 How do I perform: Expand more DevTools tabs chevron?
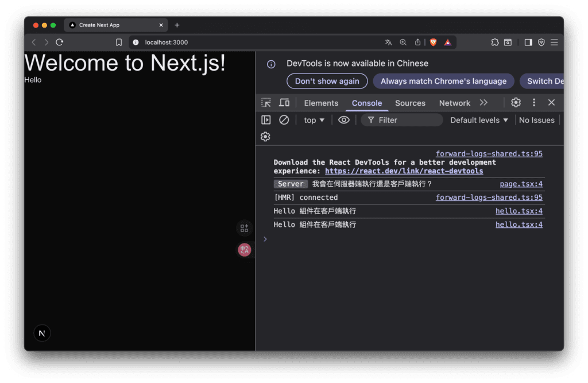click(483, 103)
